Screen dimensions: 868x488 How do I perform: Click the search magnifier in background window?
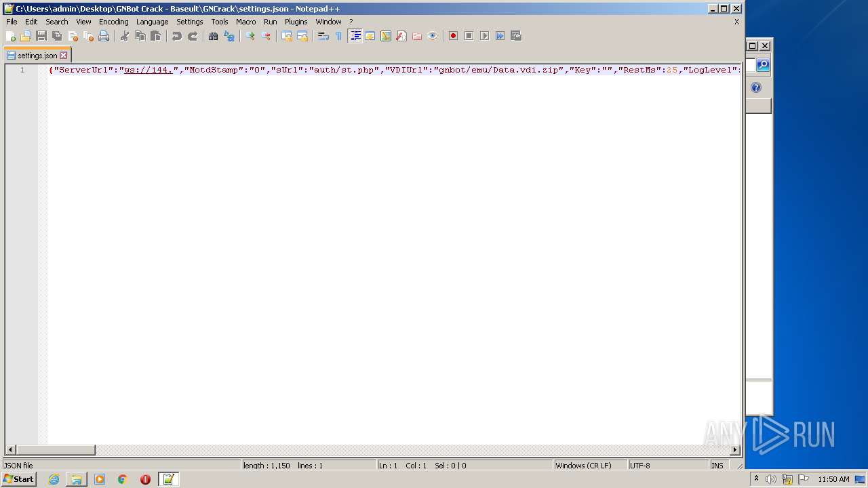[763, 65]
